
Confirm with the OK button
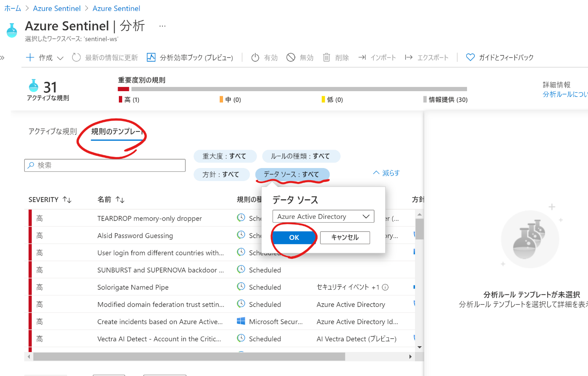click(x=294, y=237)
